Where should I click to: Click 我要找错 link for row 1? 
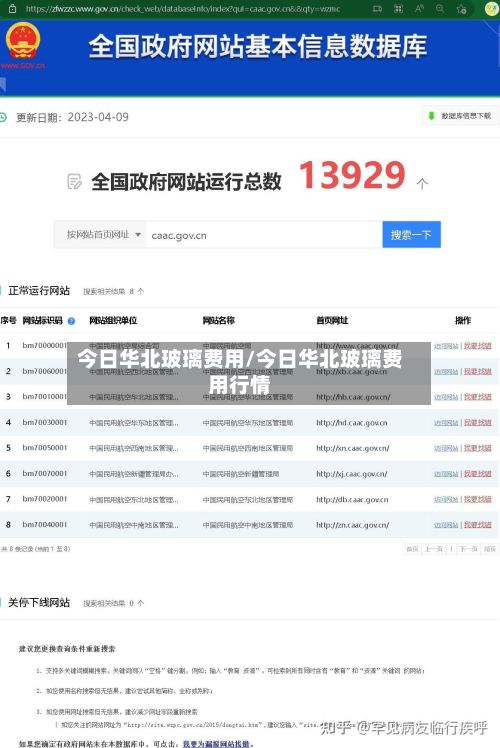[478, 346]
